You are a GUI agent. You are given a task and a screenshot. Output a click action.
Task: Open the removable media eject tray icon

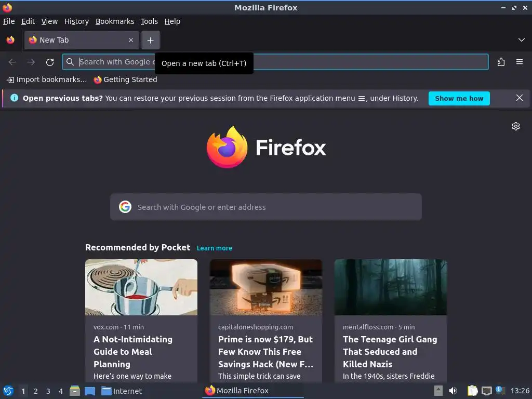tap(438, 391)
